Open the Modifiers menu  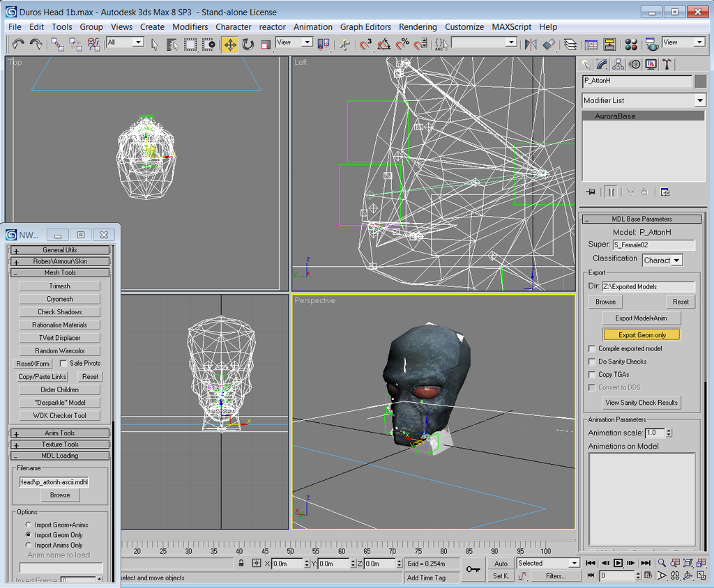pos(190,27)
